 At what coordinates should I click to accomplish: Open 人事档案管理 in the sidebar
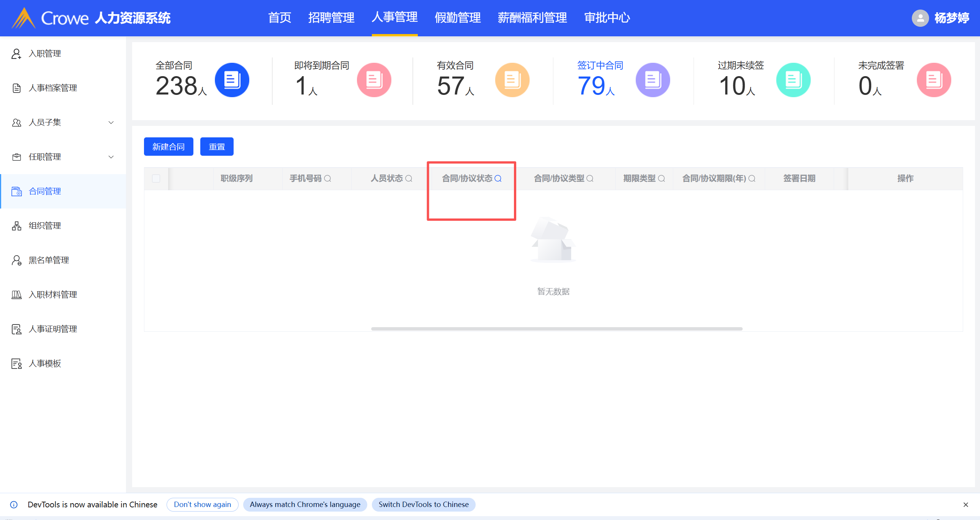pyautogui.click(x=53, y=88)
